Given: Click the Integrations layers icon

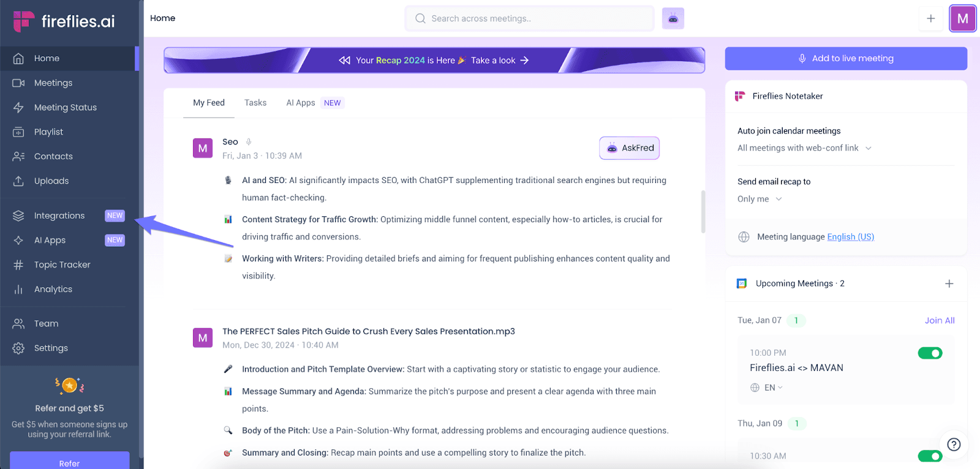Looking at the screenshot, I should 18,216.
